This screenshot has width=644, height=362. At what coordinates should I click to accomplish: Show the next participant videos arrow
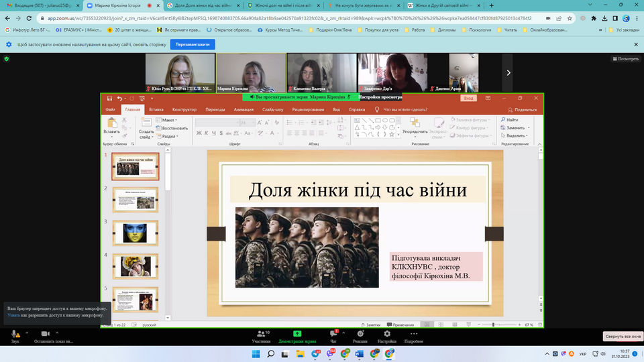pos(508,72)
